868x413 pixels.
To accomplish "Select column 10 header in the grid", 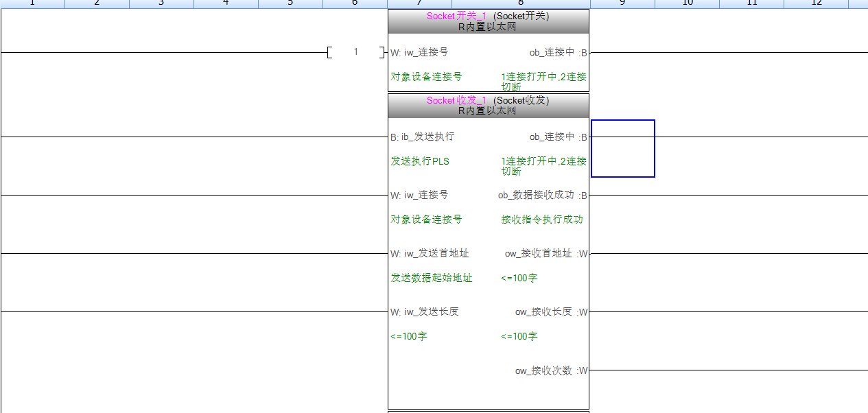I will click(x=687, y=3).
